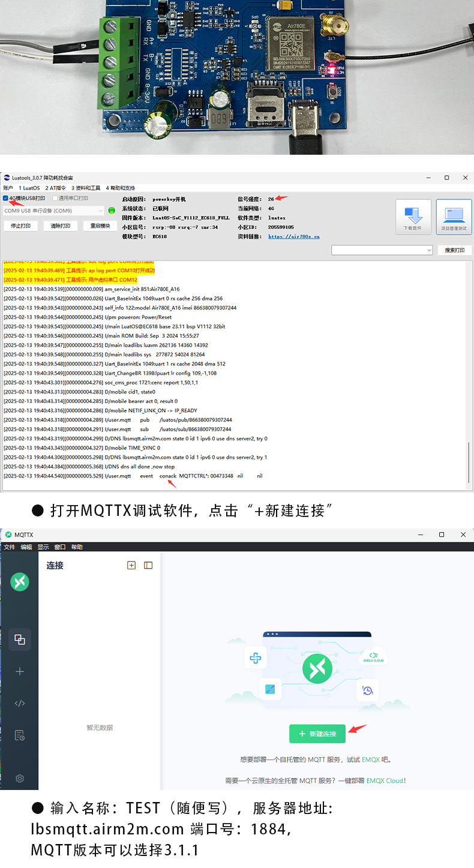Open the Connections icon in MQTTX sidebar
Viewport: 474px width, 868px height.
(x=20, y=639)
